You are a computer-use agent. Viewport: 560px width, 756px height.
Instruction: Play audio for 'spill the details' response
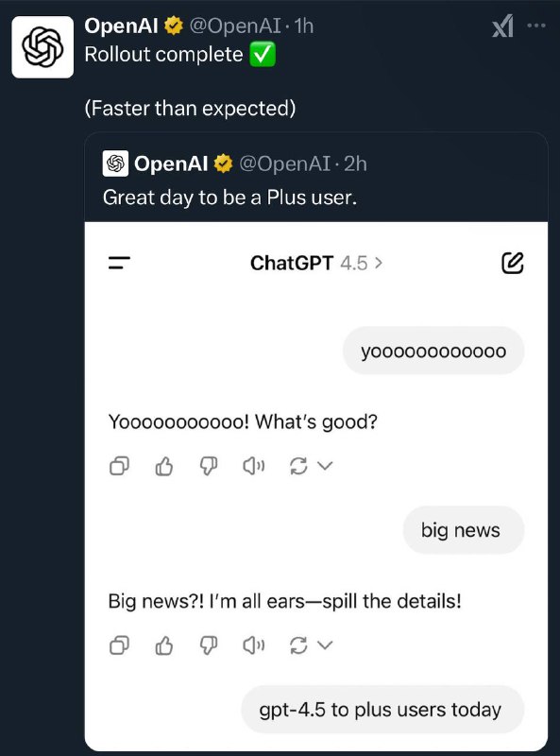[x=253, y=645]
